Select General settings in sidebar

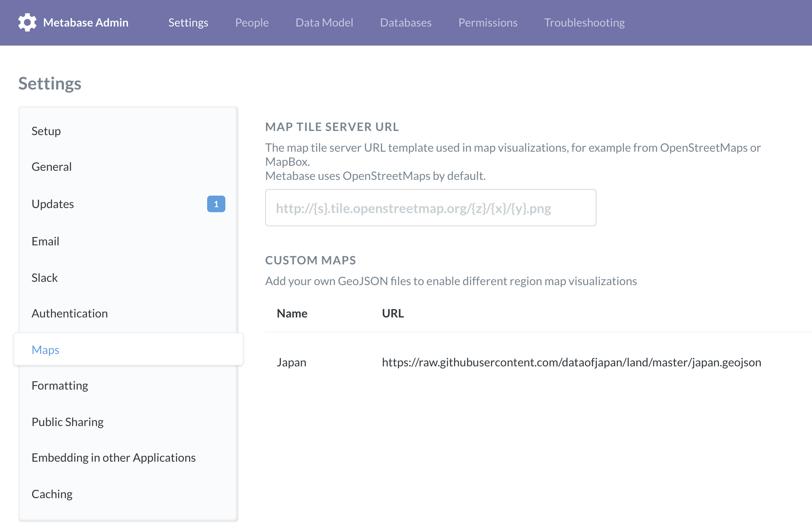tap(51, 167)
